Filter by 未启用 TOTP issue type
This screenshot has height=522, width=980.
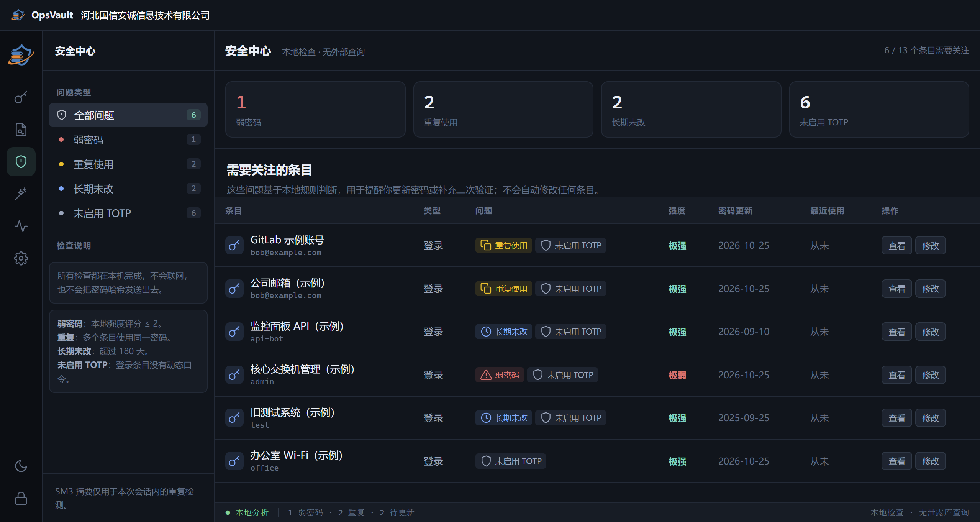[128, 213]
